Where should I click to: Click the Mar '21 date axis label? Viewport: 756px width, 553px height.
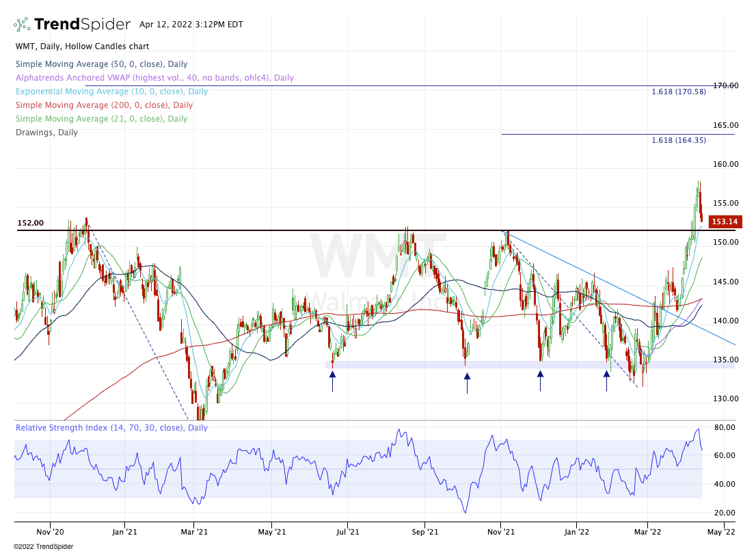click(x=194, y=532)
